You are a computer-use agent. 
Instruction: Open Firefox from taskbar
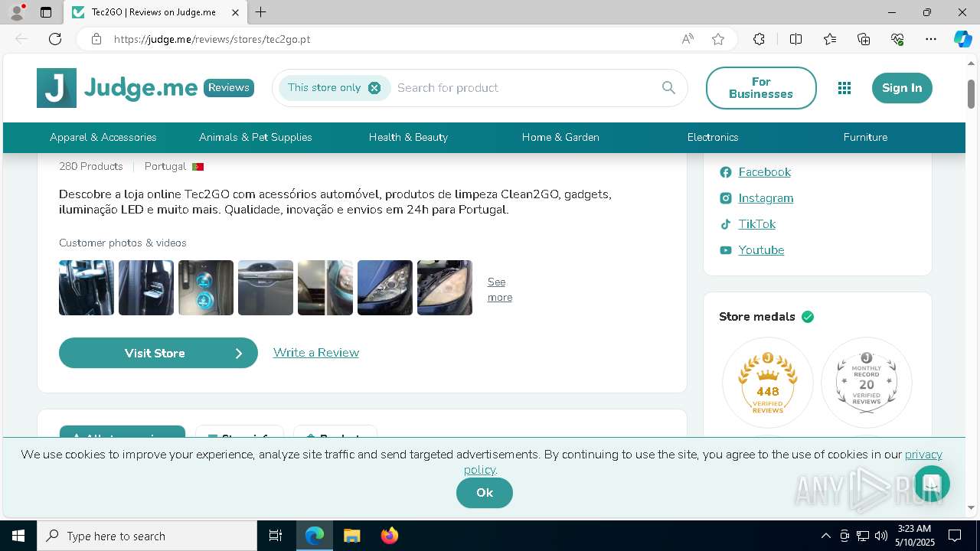click(x=389, y=536)
